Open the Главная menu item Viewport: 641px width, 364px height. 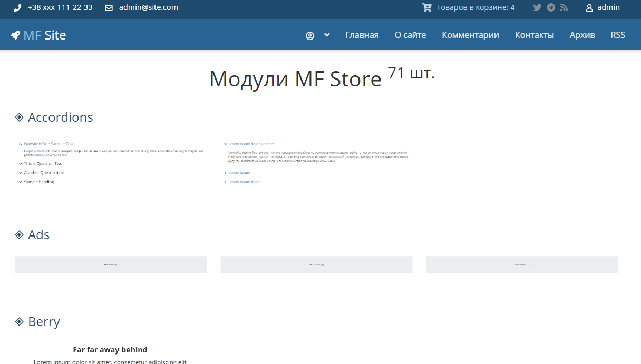(362, 35)
